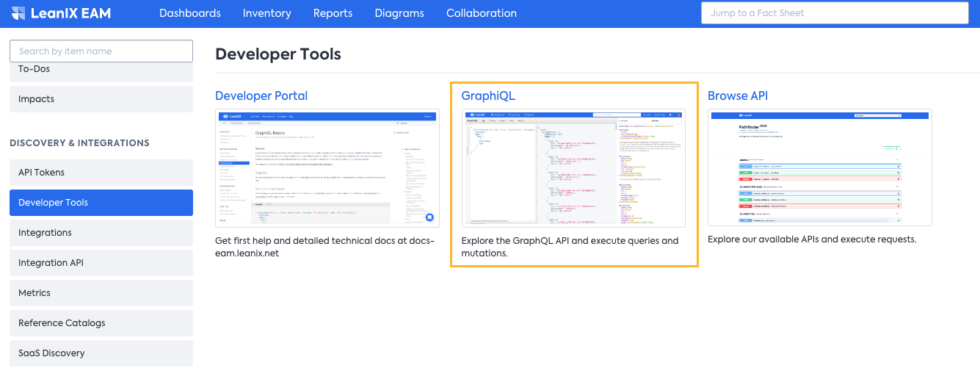Select Impacts in the sidebar
The width and height of the screenshot is (980, 368).
tap(101, 99)
